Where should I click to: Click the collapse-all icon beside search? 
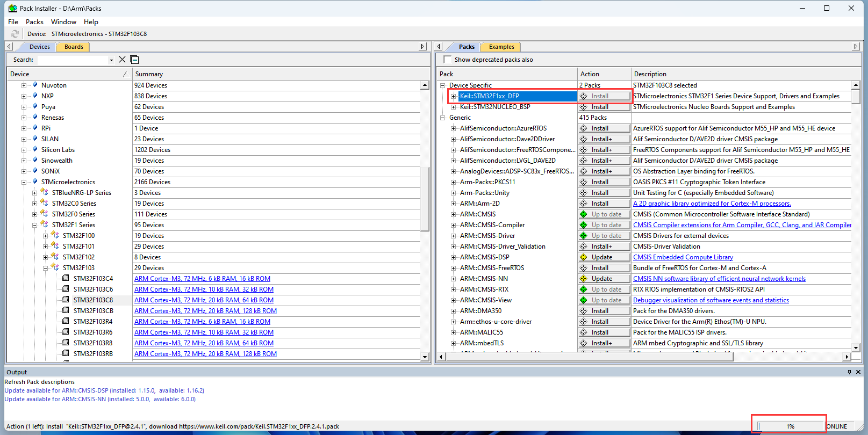[134, 60]
